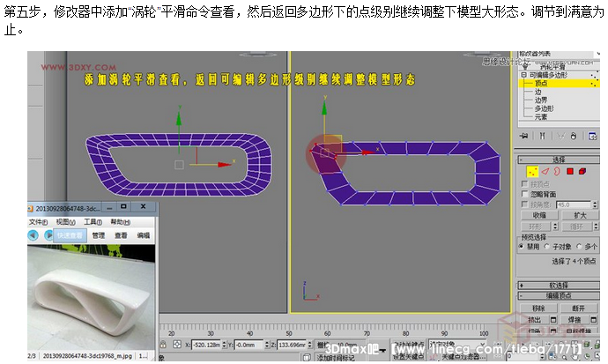This screenshot has width=608, height=364.
Task: Select Vertex sub-object mode icon
Action: (532, 171)
